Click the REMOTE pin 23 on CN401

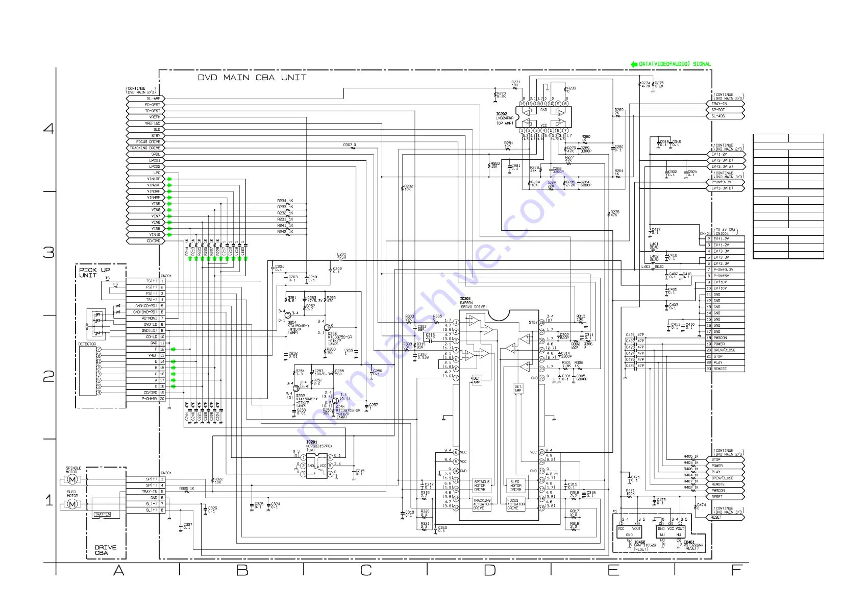(725, 369)
